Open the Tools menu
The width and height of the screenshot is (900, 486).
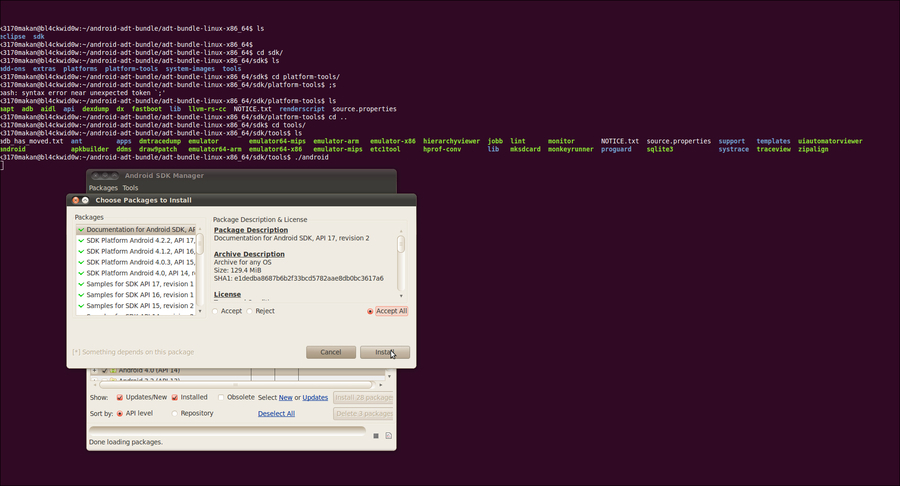click(130, 188)
